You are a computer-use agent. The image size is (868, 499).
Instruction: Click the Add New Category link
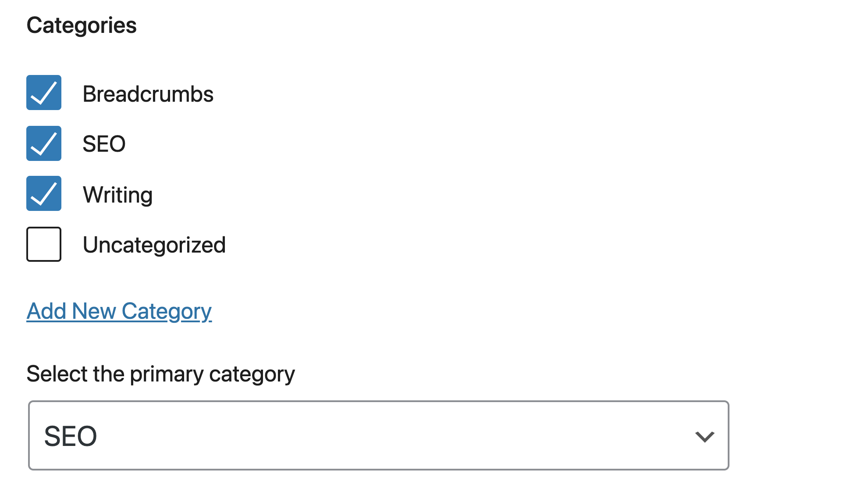[x=119, y=311]
